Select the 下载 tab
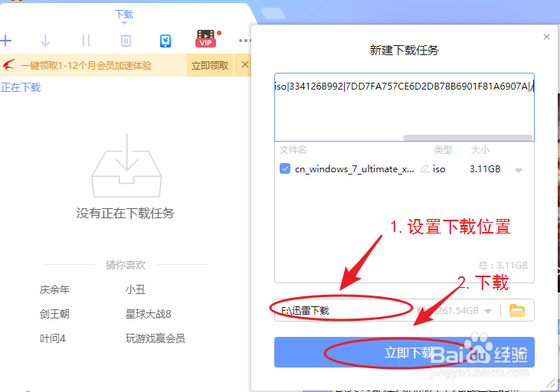The image size is (560, 392). tap(124, 15)
